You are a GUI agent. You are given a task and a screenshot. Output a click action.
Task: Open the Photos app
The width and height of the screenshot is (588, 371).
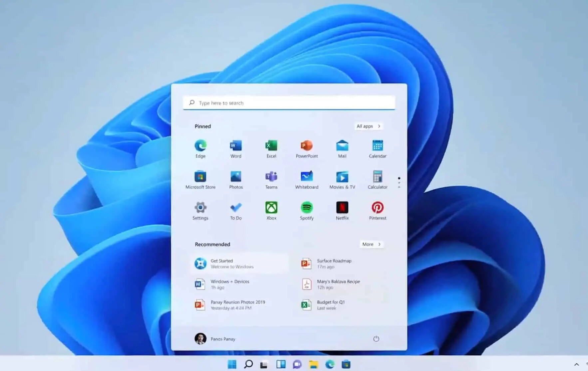pyautogui.click(x=236, y=180)
